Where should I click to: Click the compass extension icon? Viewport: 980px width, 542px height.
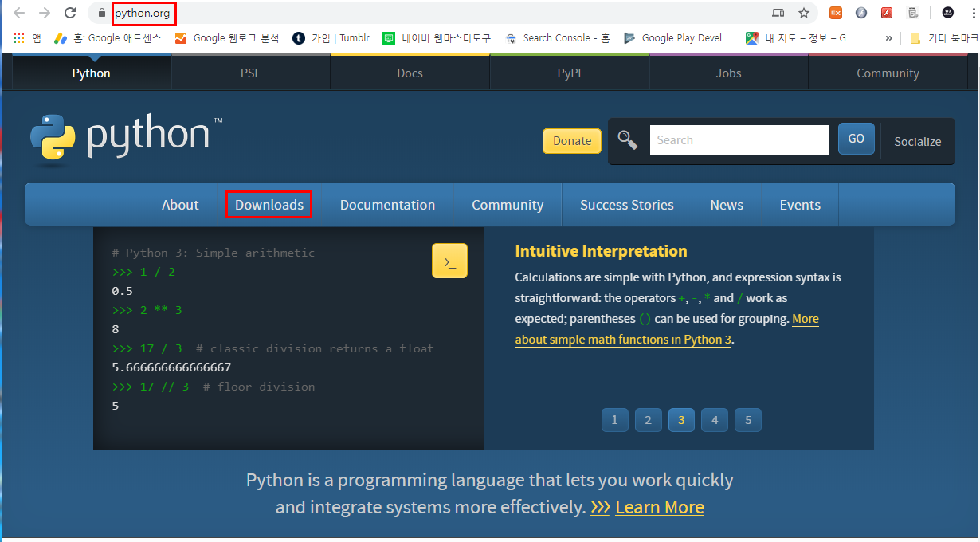pos(861,13)
